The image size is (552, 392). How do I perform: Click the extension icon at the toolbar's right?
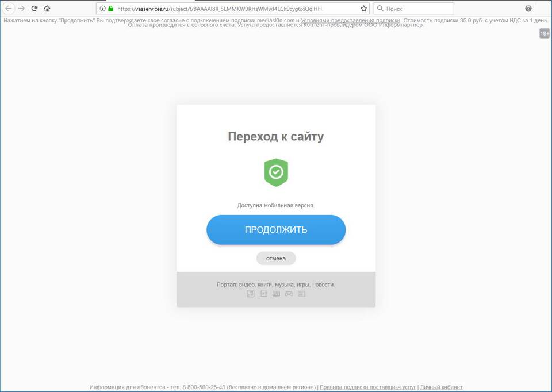point(528,9)
